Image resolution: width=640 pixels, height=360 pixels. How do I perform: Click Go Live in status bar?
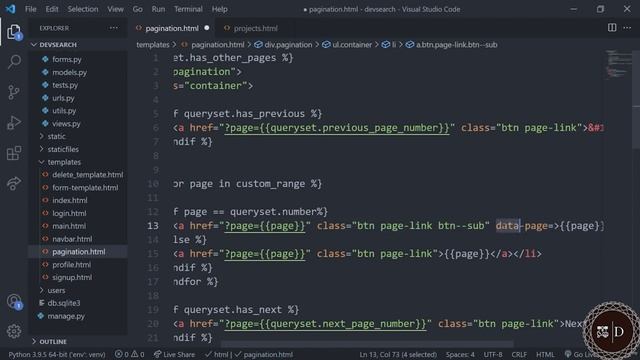pyautogui.click(x=580, y=354)
